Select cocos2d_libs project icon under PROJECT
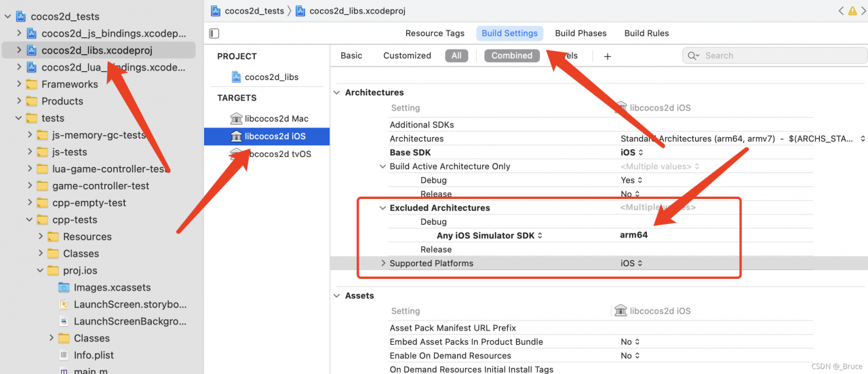 (x=236, y=77)
